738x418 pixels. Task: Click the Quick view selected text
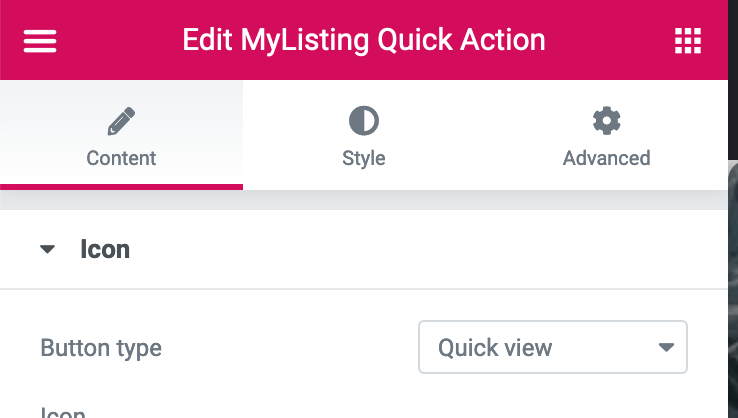[x=495, y=348]
